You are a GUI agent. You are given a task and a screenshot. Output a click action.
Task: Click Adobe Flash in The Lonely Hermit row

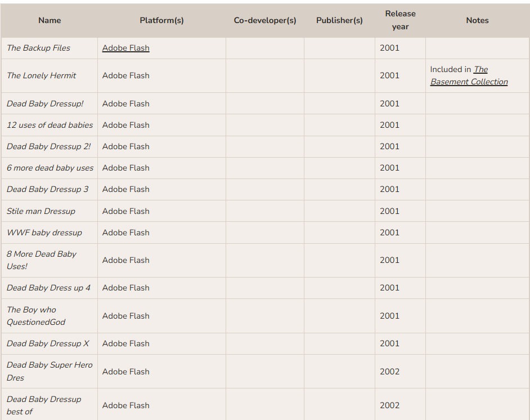coord(125,75)
